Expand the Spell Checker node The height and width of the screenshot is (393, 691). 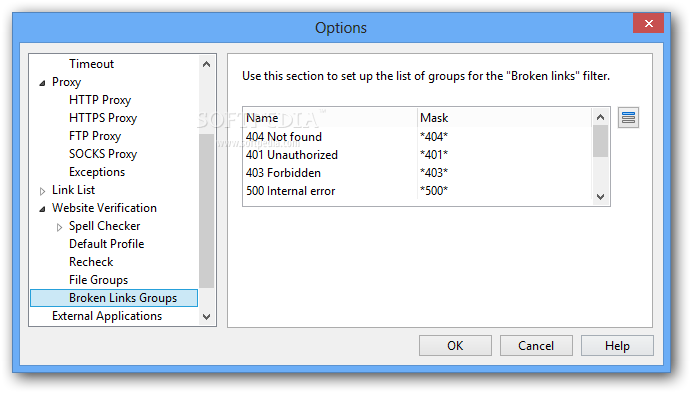pos(59,227)
